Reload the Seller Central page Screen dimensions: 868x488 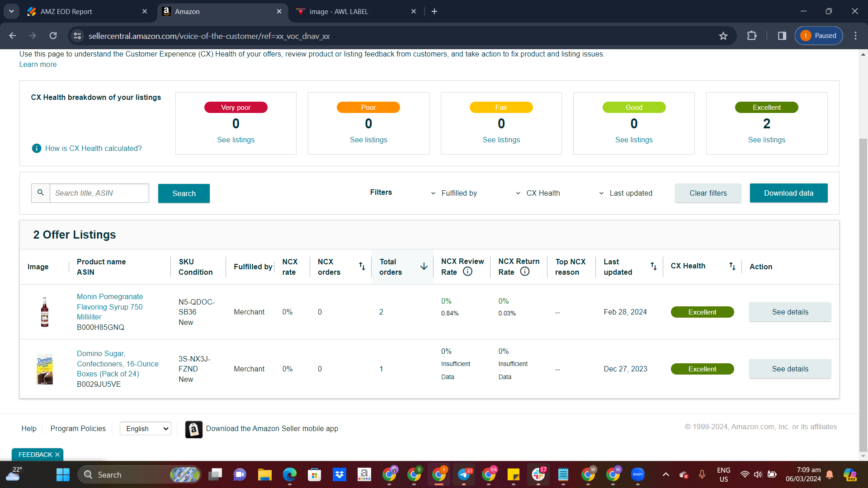click(53, 36)
